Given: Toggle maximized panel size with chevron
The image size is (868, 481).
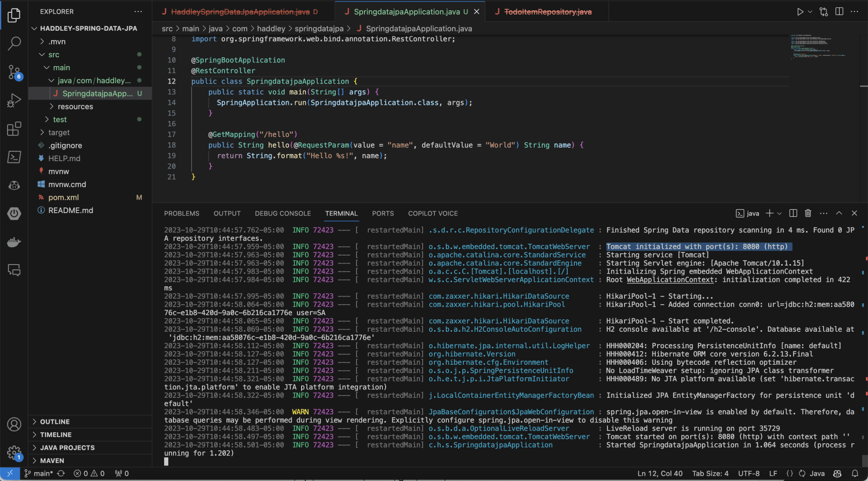Looking at the screenshot, I should point(839,214).
